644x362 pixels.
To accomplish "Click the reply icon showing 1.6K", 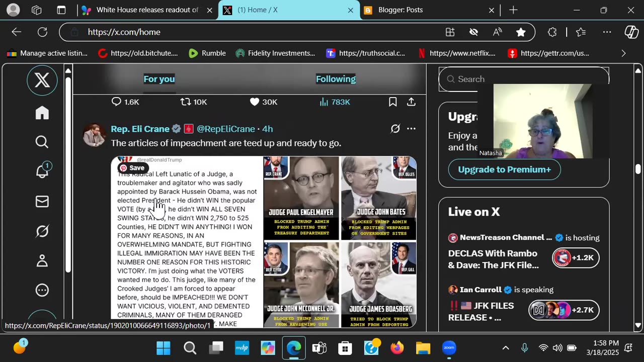I will tap(125, 102).
